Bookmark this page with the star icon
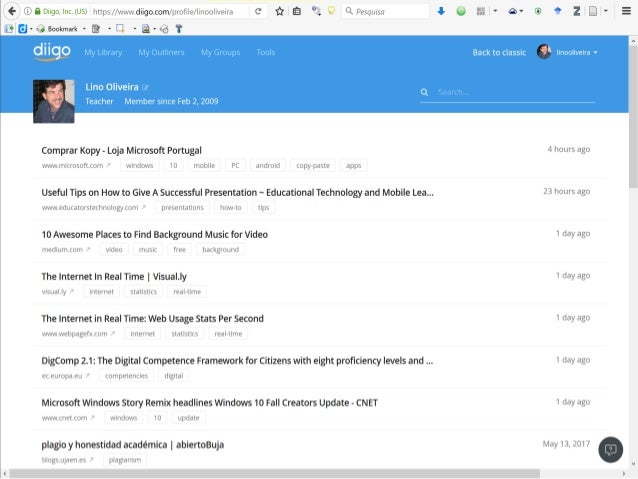The image size is (638, 479). click(x=280, y=11)
